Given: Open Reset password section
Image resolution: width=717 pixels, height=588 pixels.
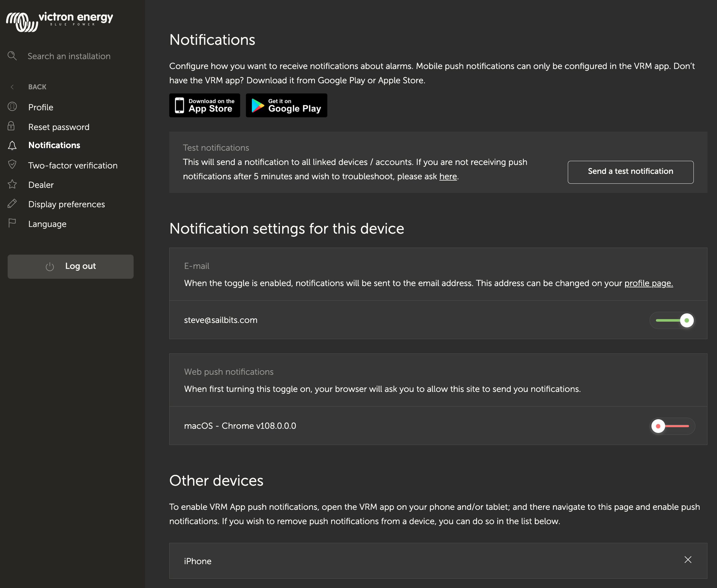Looking at the screenshot, I should [x=59, y=127].
